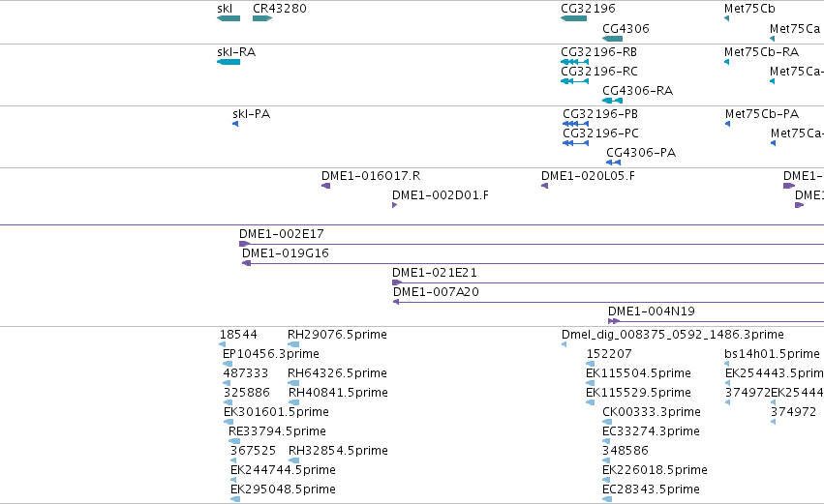This screenshot has width=824, height=504.
Task: Select the CG32196-RB transcript glyph
Action: pyautogui.click(x=575, y=62)
